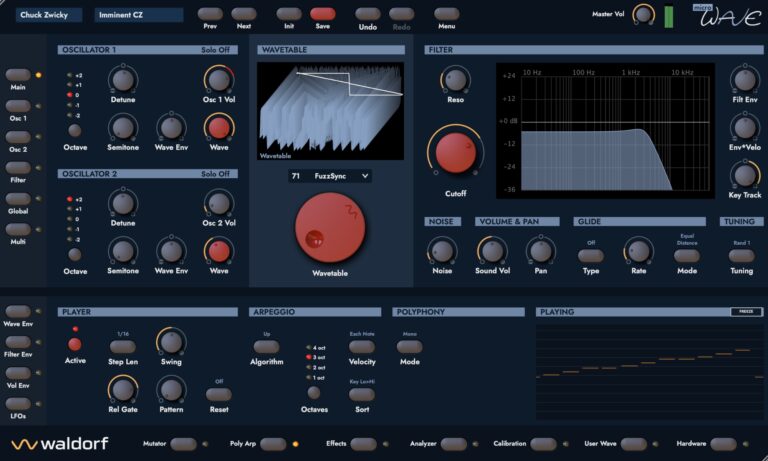The width and height of the screenshot is (768, 461).
Task: Click the Sound Vol knob
Action: pos(492,251)
